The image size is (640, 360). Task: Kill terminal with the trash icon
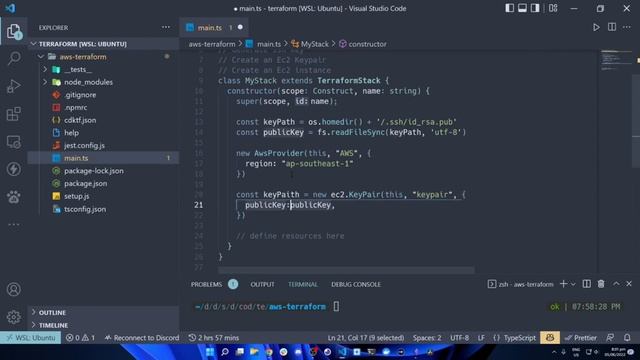pyautogui.click(x=601, y=284)
